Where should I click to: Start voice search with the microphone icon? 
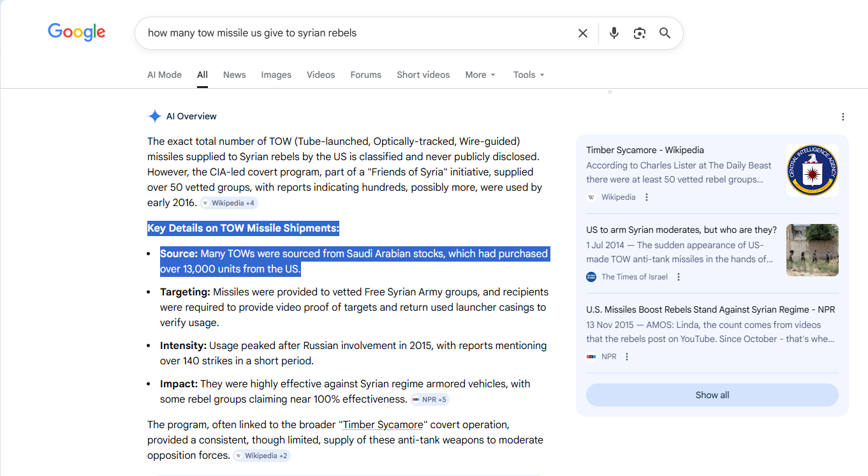[x=614, y=33]
